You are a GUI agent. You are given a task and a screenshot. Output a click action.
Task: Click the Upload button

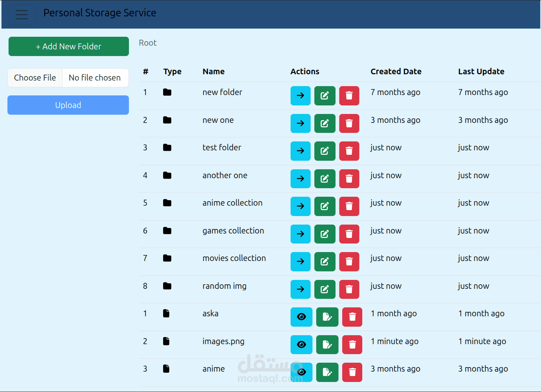coord(68,105)
